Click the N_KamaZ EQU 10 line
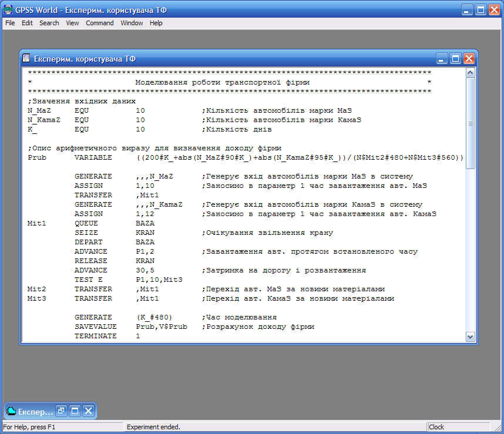The image size is (504, 434). 194,120
